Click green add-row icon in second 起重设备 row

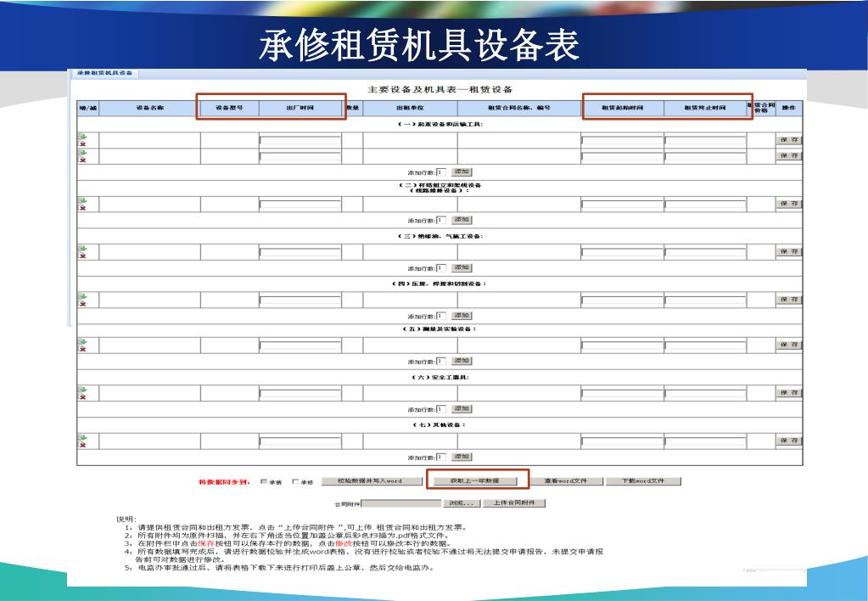pyautogui.click(x=83, y=152)
